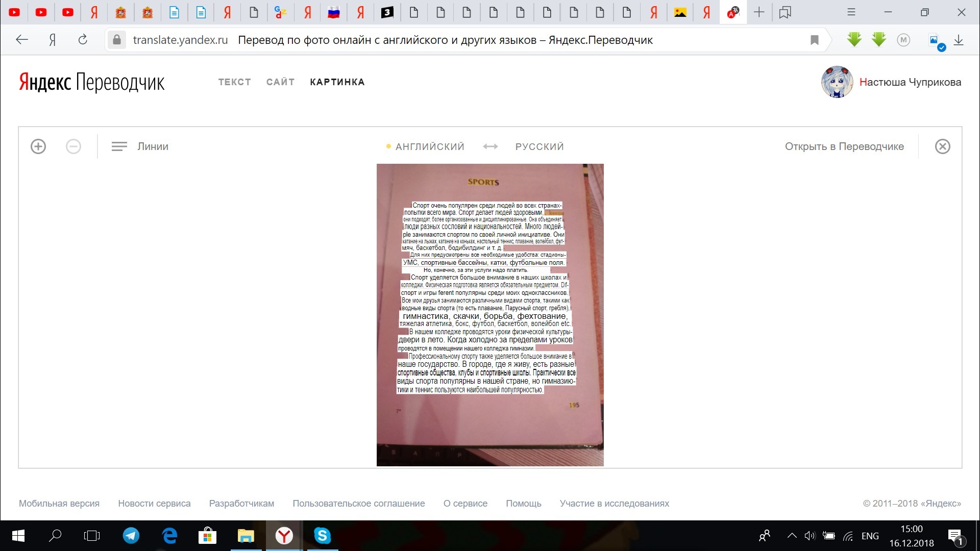980x551 pixels.
Task: Zoom out with the minus icon
Action: pos(73,147)
